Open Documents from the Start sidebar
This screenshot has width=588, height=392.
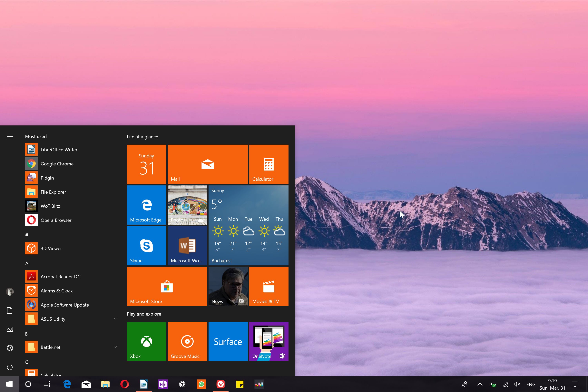tap(10, 310)
